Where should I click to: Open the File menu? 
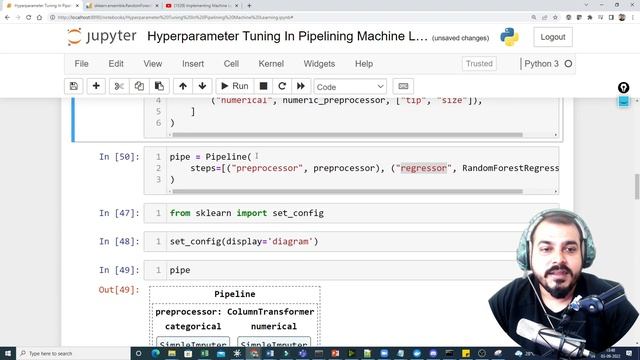[81, 64]
